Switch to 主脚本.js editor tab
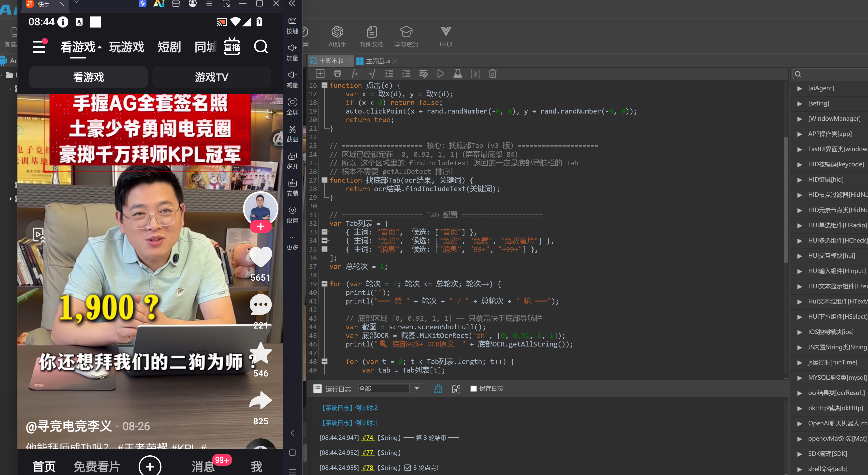Viewport: 868px width, 475px height. coord(331,61)
